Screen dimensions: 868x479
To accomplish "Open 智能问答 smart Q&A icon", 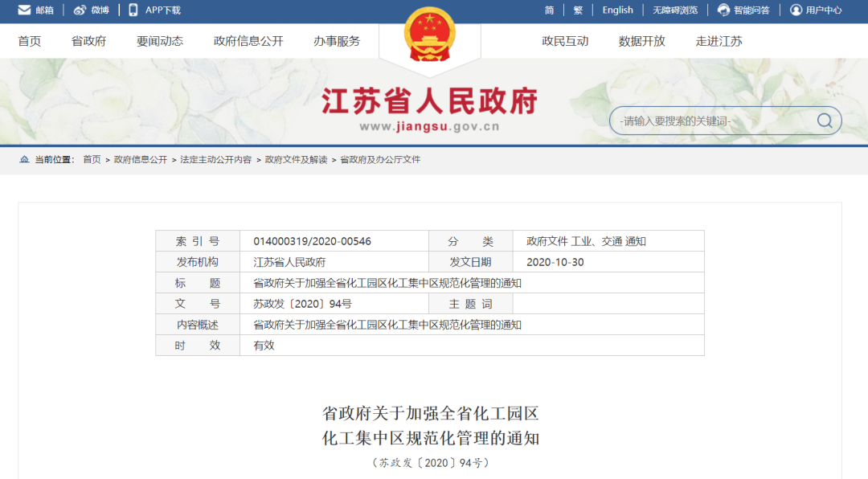I will pos(720,10).
